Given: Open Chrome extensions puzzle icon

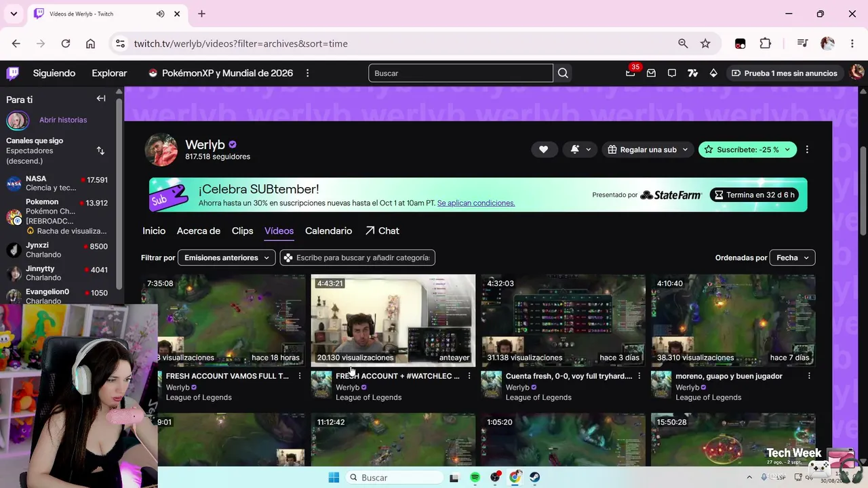Looking at the screenshot, I should 766,43.
